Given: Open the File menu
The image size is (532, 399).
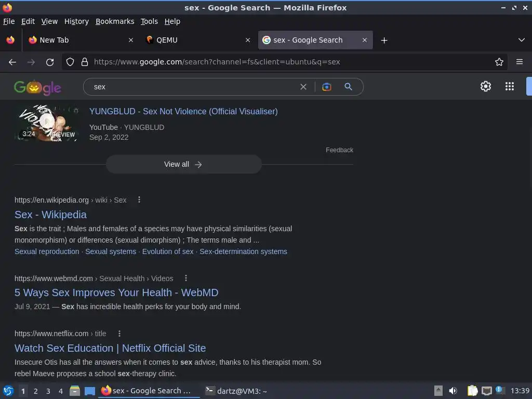Looking at the screenshot, I should (x=9, y=21).
